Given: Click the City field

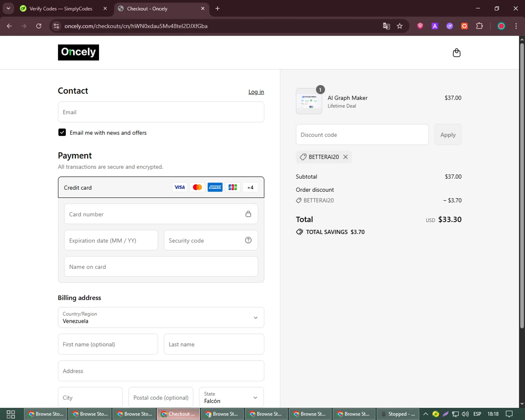Looking at the screenshot, I should pos(90,397).
